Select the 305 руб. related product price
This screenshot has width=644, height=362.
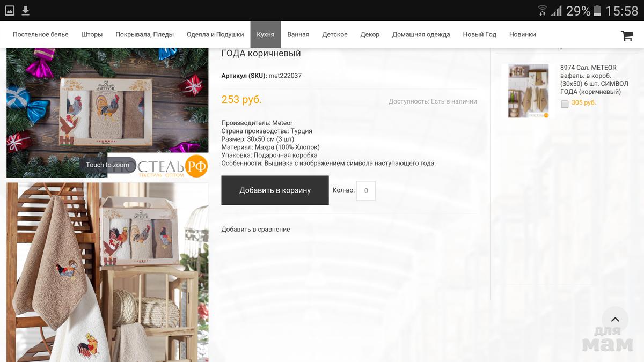point(584,102)
